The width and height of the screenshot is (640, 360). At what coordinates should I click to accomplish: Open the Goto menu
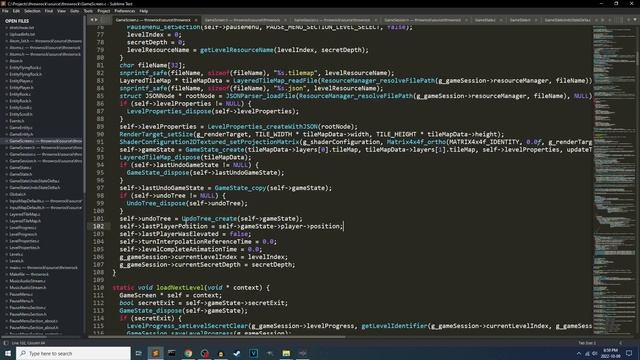click(75, 11)
